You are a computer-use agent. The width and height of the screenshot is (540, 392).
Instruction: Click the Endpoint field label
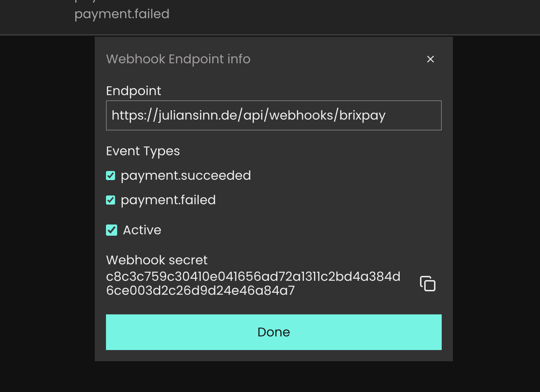tap(133, 91)
